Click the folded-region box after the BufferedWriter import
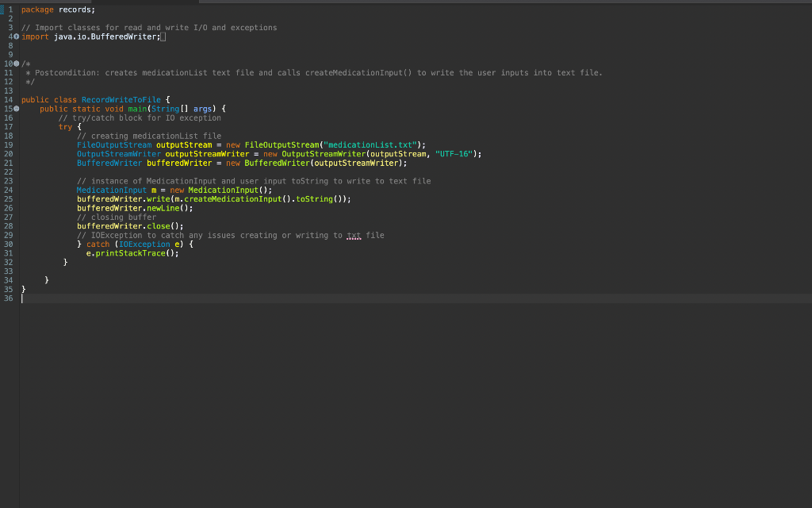The width and height of the screenshot is (812, 508). (163, 36)
